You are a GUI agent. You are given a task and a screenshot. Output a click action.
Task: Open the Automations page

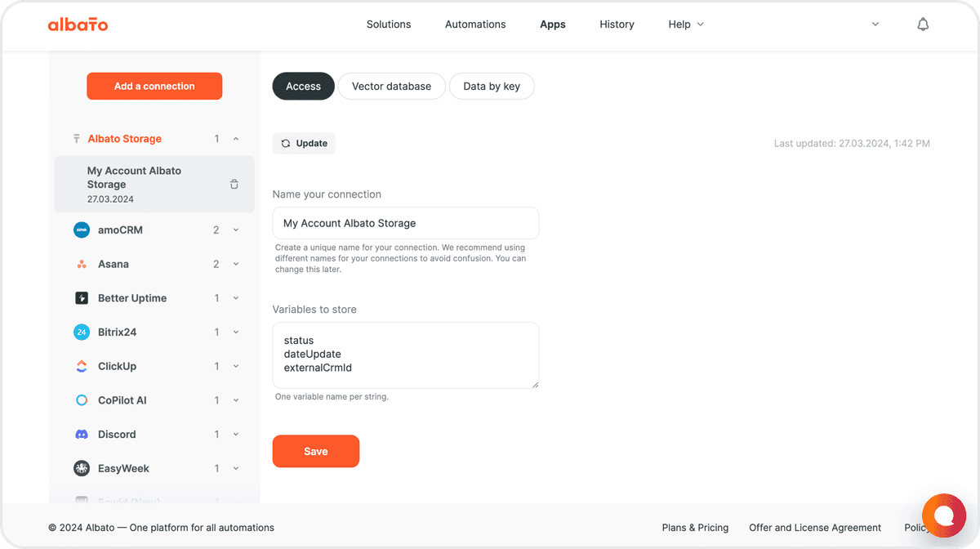(x=475, y=25)
